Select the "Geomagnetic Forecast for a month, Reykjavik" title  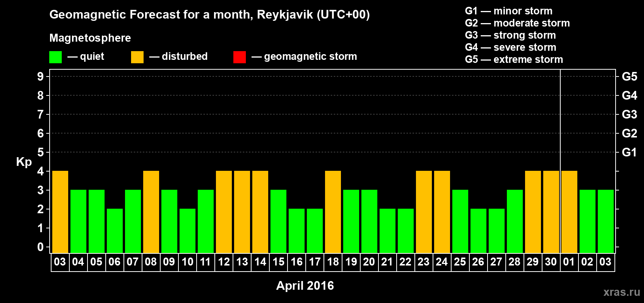point(209,15)
